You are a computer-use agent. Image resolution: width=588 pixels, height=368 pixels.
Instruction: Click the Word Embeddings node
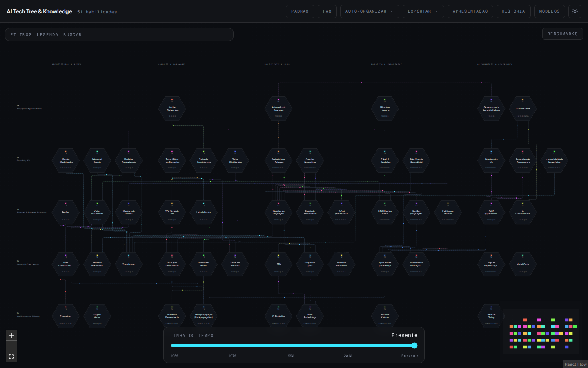[x=310, y=316]
